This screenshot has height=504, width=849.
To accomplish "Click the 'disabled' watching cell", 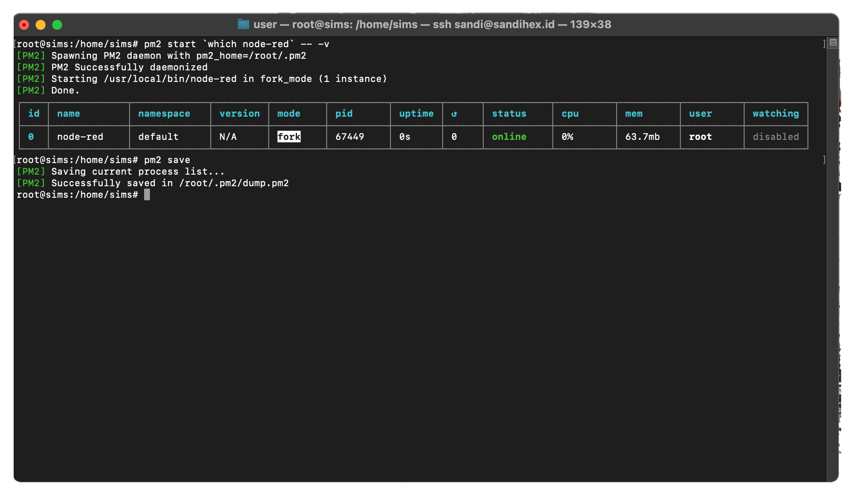I will click(x=776, y=137).
